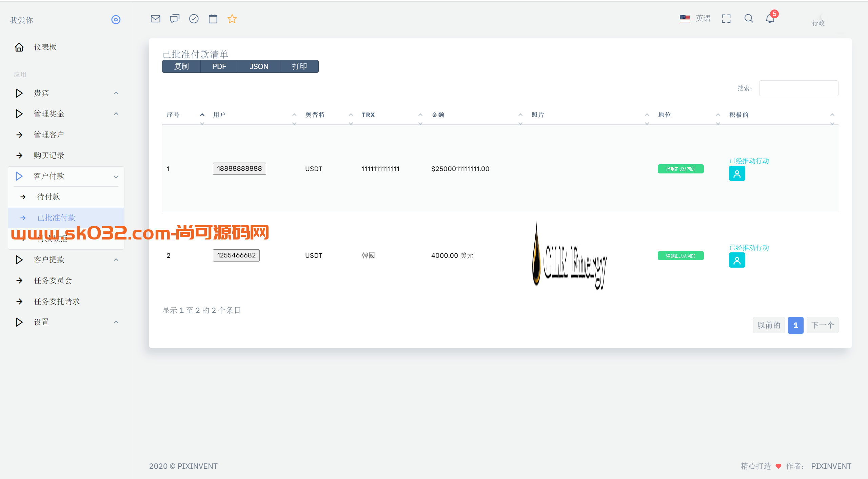Screen dimensions: 868x479
Task: Expand the 管理奖金 chevron
Action: (116, 114)
